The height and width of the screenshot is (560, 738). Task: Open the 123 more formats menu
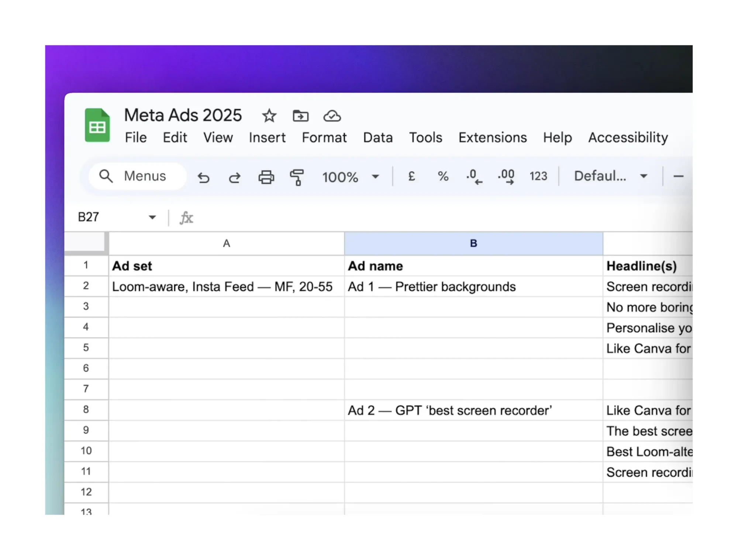click(538, 176)
